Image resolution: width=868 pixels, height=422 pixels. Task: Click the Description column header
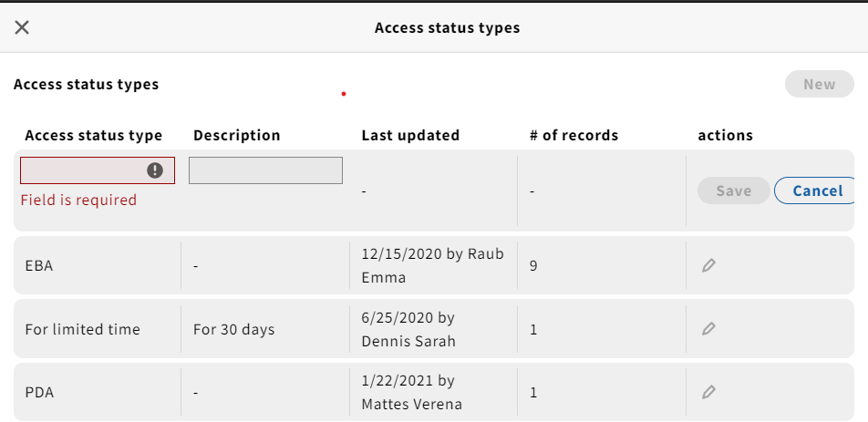point(237,136)
